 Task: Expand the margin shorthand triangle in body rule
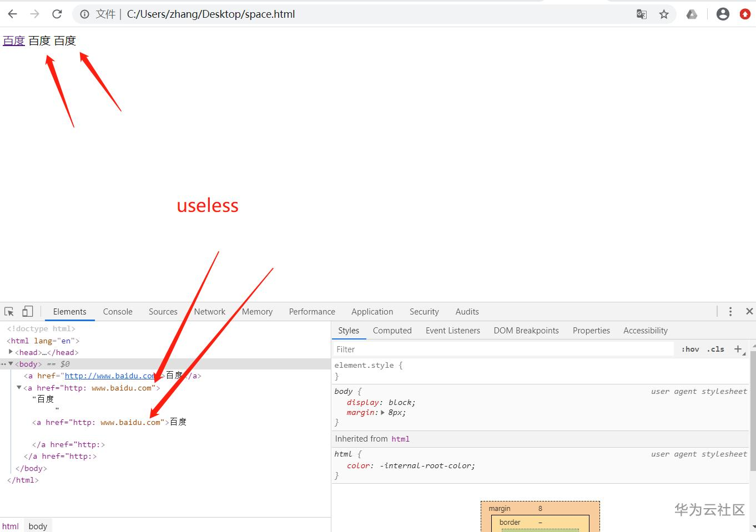[383, 413]
